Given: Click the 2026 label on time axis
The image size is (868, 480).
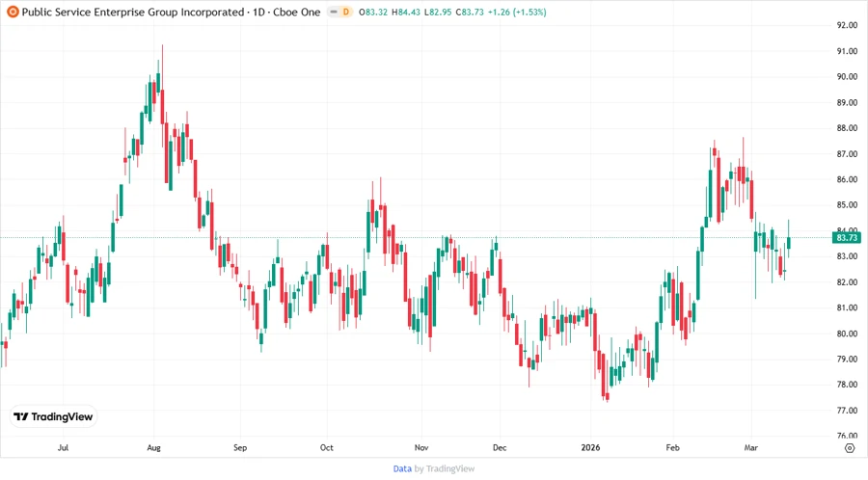Looking at the screenshot, I should (590, 447).
